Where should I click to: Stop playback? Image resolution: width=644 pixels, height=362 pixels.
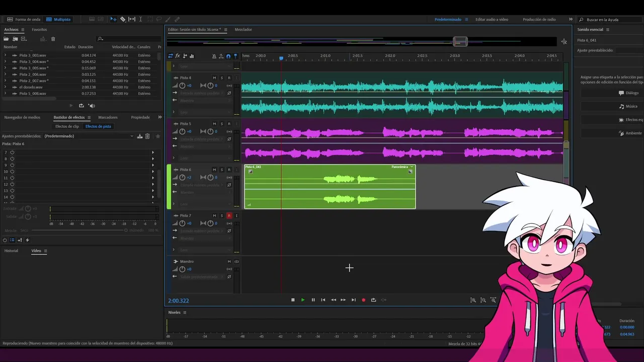pos(293,300)
